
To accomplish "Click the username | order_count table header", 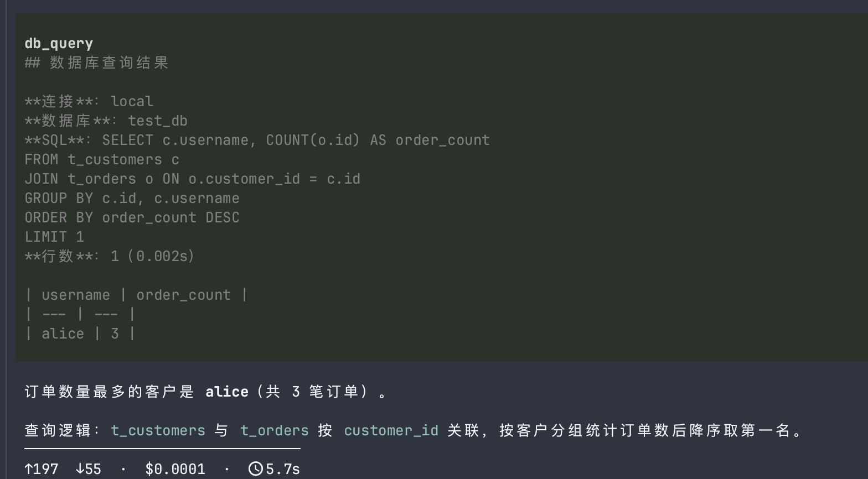I will coord(136,295).
